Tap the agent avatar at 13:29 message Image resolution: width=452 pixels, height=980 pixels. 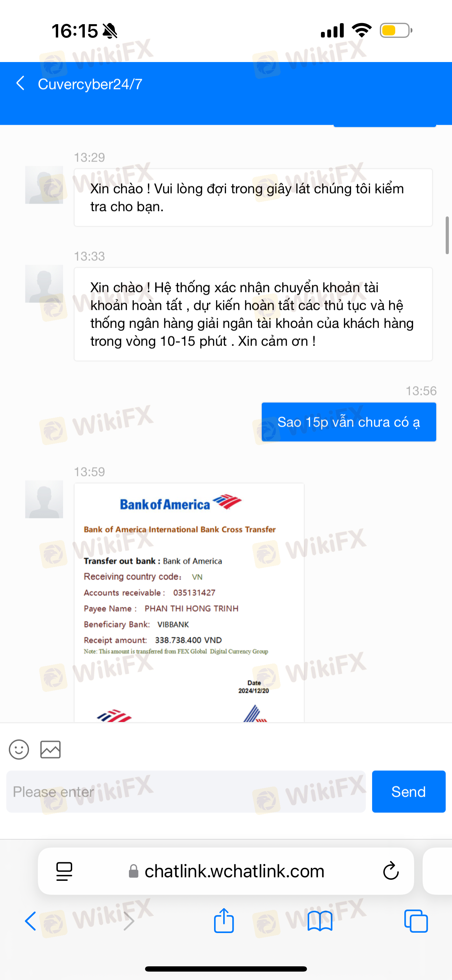(x=44, y=185)
